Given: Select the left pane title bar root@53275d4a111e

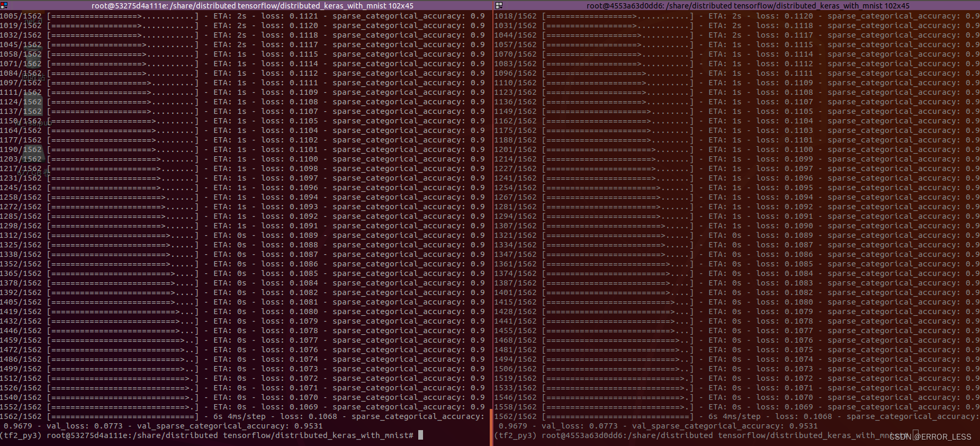Looking at the screenshot, I should coord(252,5).
